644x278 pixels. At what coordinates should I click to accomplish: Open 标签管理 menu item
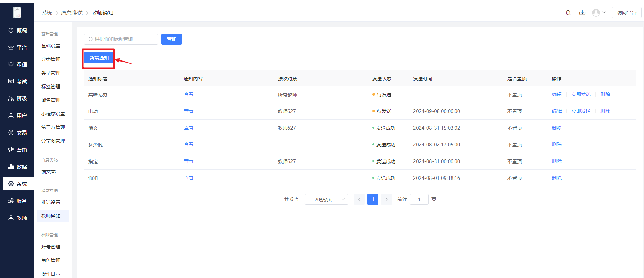[51, 87]
